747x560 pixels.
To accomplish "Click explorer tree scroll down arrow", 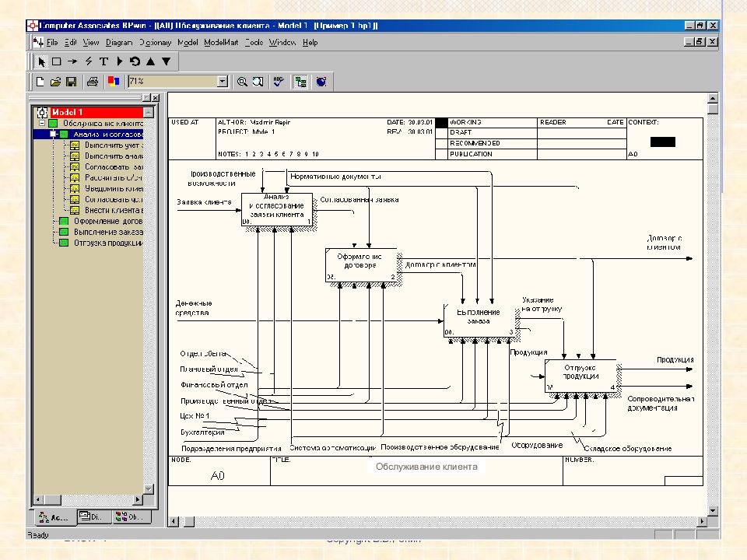I will 149,489.
